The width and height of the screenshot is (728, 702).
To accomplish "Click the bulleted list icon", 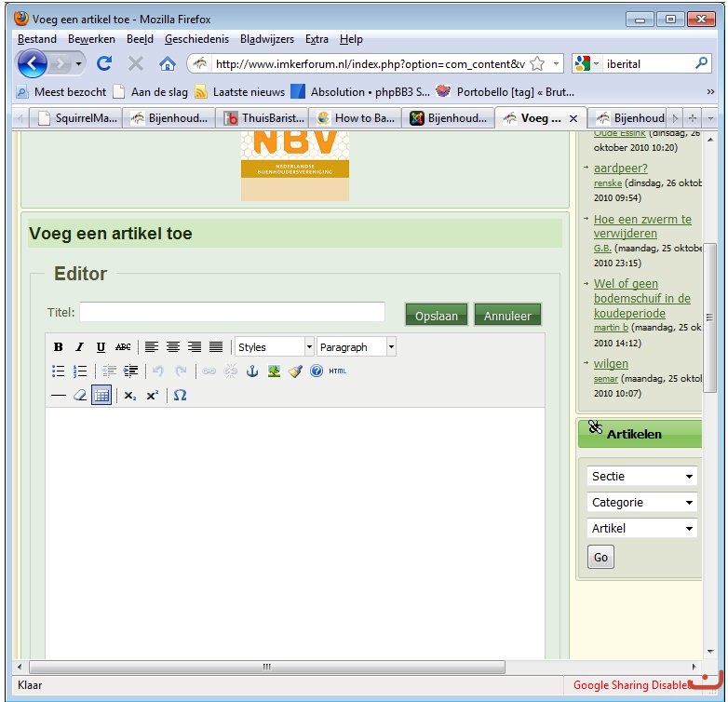I will (x=59, y=371).
